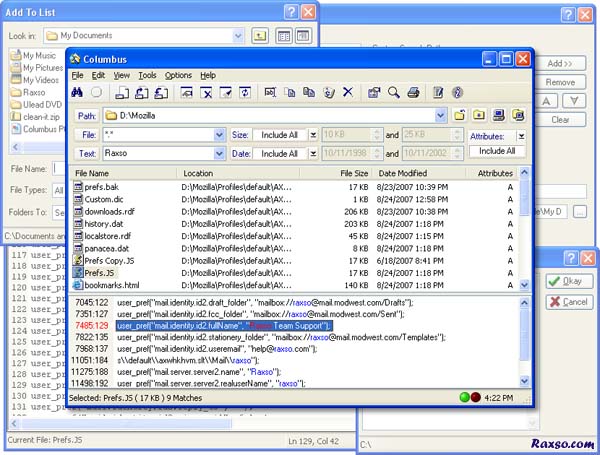The width and height of the screenshot is (600, 455).
Task: Click the list refresh icon with circular arrows
Action: pos(245,92)
